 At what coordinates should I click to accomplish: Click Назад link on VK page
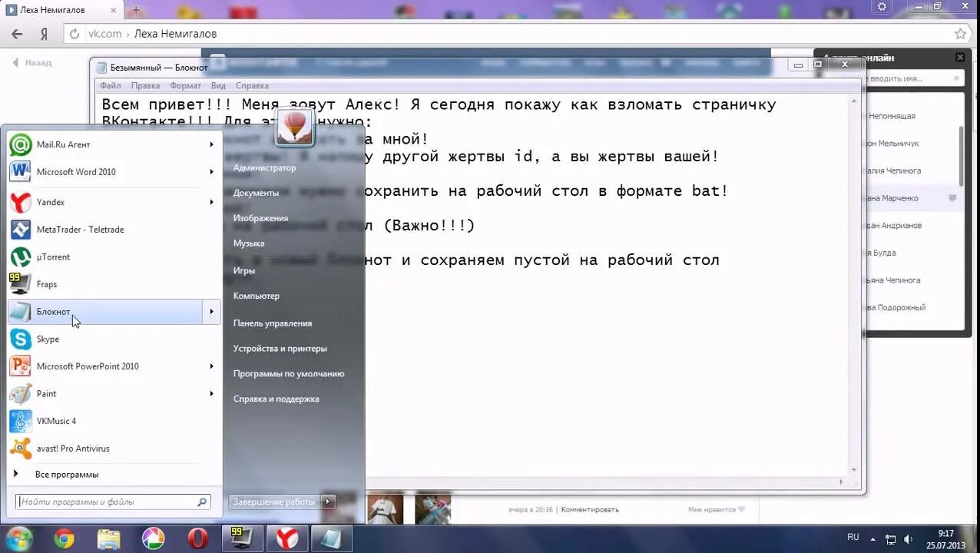click(x=32, y=62)
